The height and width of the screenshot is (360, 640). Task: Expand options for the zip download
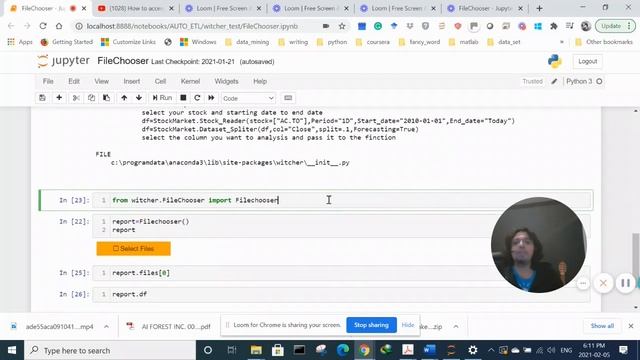point(456,327)
